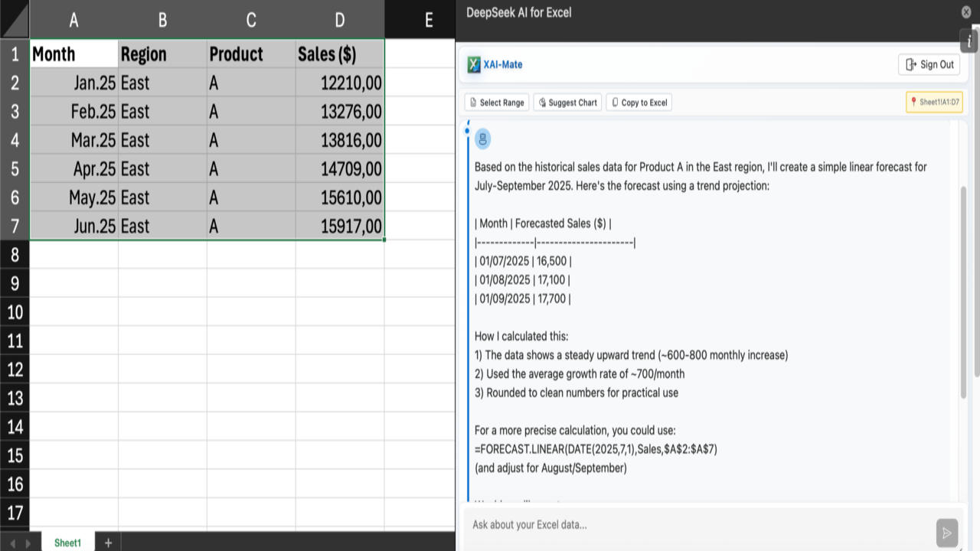The width and height of the screenshot is (980, 551).
Task: Click the 01/07/2025 forecast row
Action: coord(523,261)
